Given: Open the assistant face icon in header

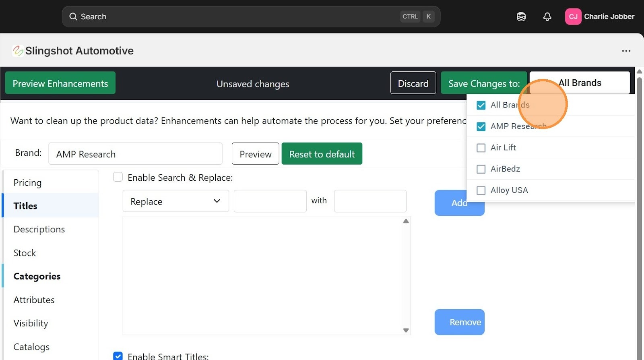Looking at the screenshot, I should (521, 17).
